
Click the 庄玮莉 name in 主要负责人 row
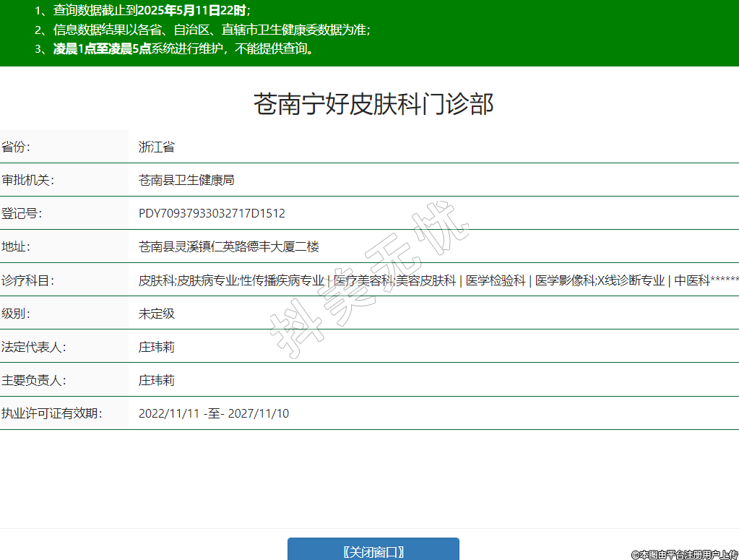click(157, 380)
